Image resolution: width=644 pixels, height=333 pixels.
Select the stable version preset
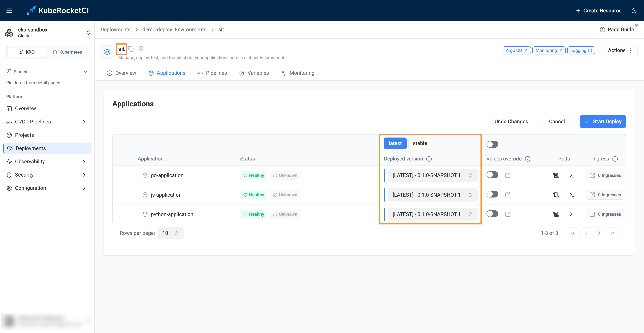tap(420, 143)
